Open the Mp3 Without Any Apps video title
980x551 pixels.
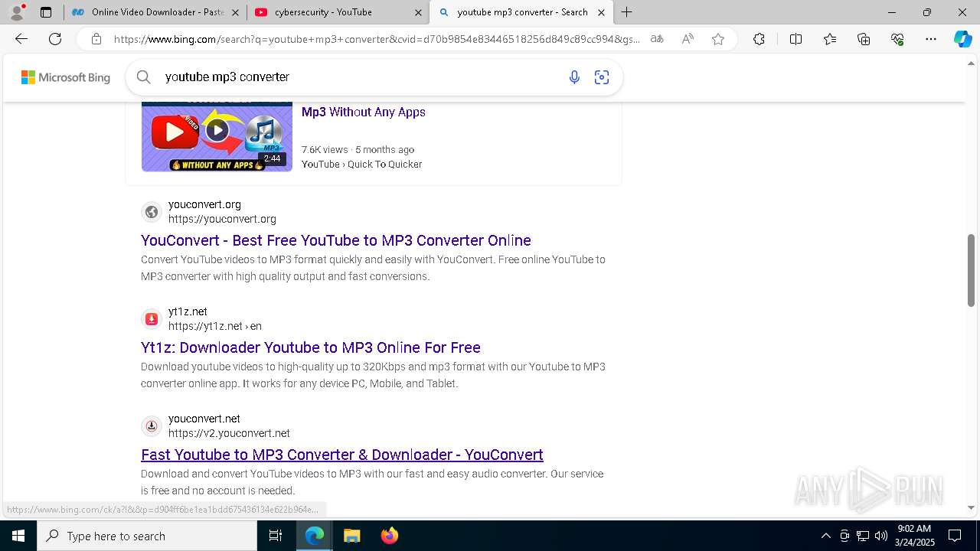(364, 112)
